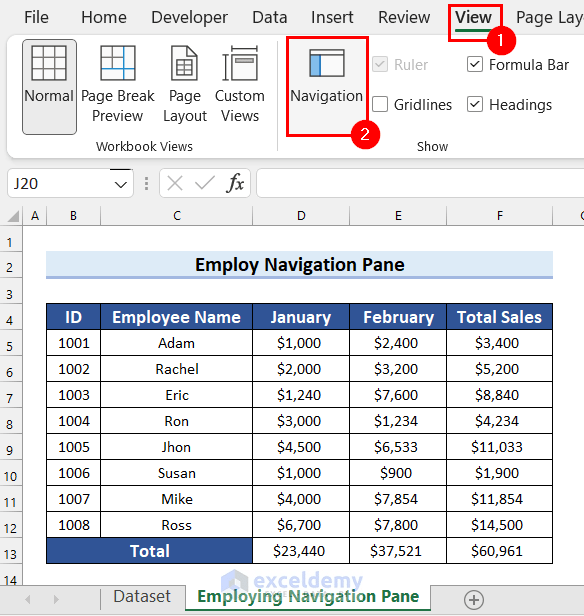Open the Data ribbon tab
This screenshot has width=584, height=616.
(269, 17)
